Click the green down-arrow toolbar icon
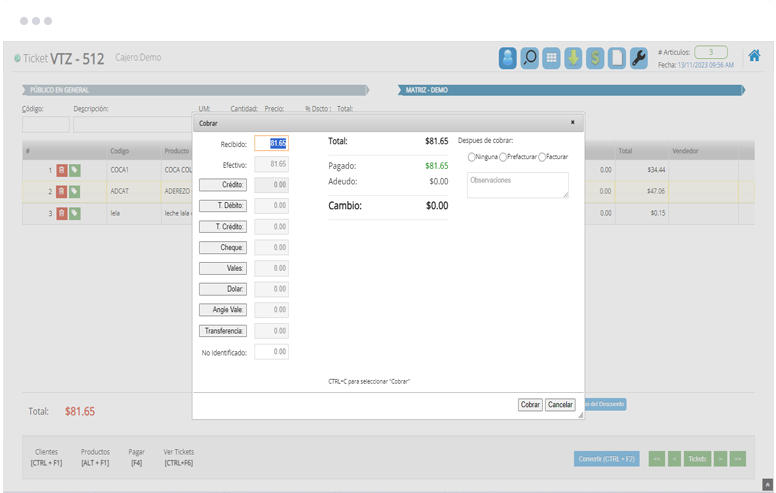This screenshot has width=776, height=493. [x=573, y=58]
